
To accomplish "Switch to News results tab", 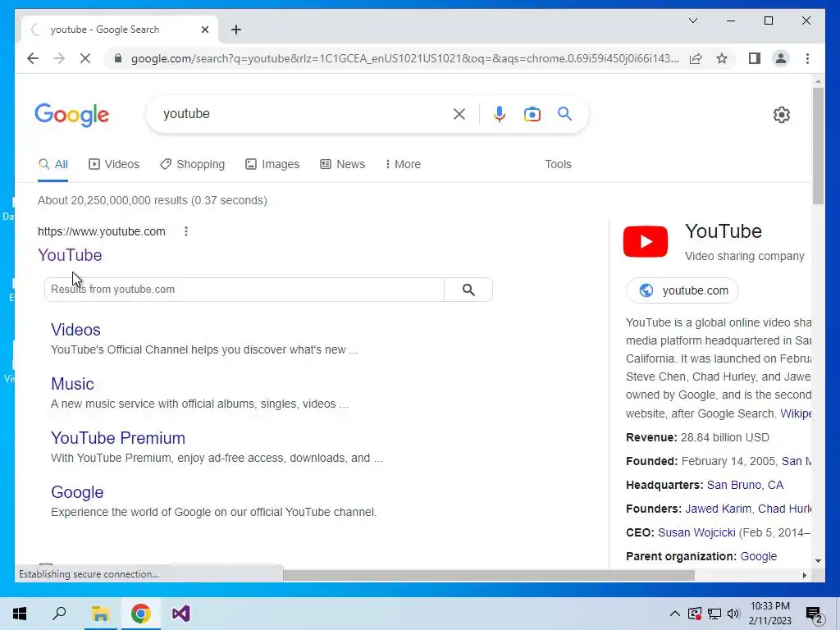I will pyautogui.click(x=342, y=164).
